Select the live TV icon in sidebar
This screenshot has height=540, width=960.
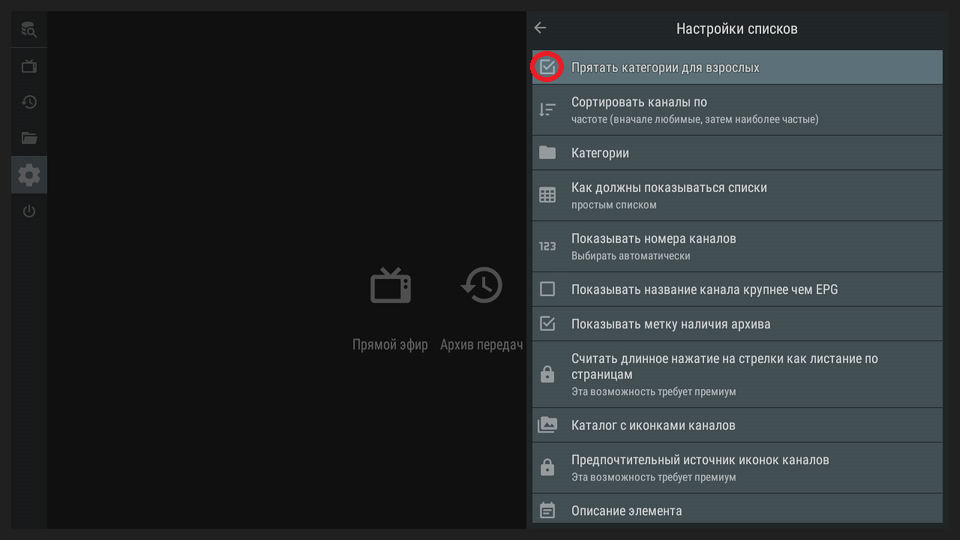[x=29, y=66]
